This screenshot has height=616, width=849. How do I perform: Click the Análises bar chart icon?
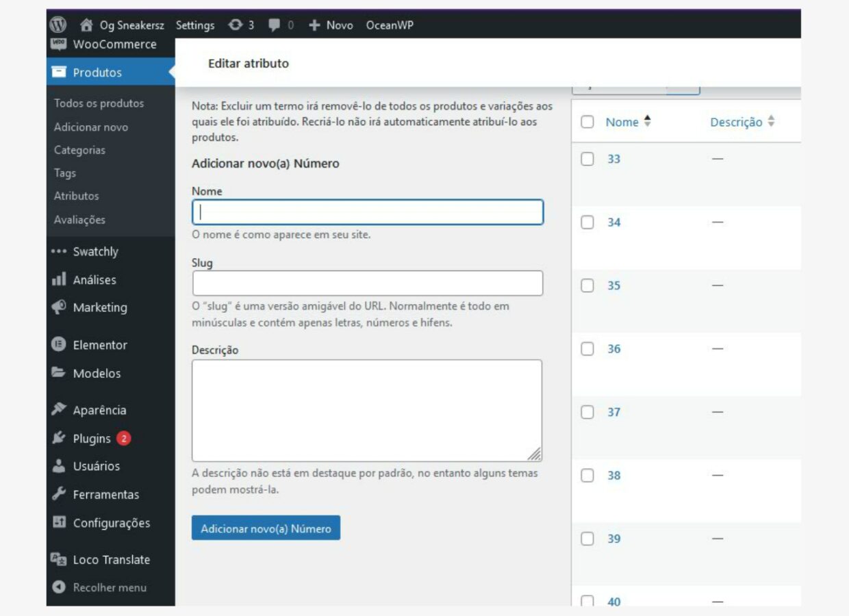pos(59,280)
